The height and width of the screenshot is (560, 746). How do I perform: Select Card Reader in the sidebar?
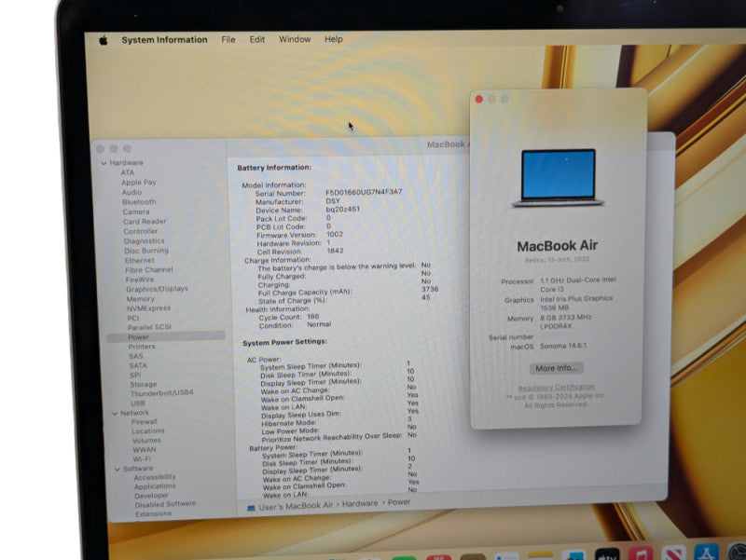[x=145, y=222]
